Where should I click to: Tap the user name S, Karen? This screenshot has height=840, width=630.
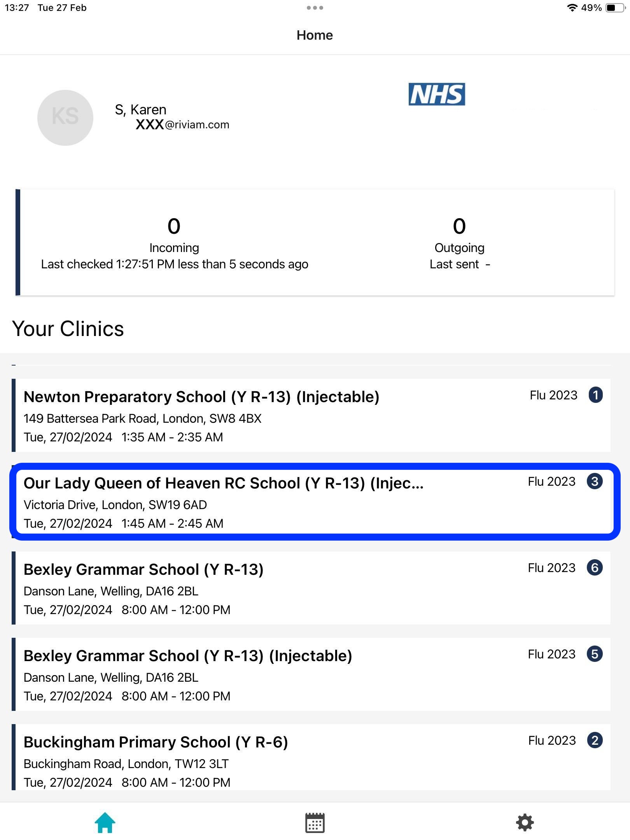pos(140,110)
